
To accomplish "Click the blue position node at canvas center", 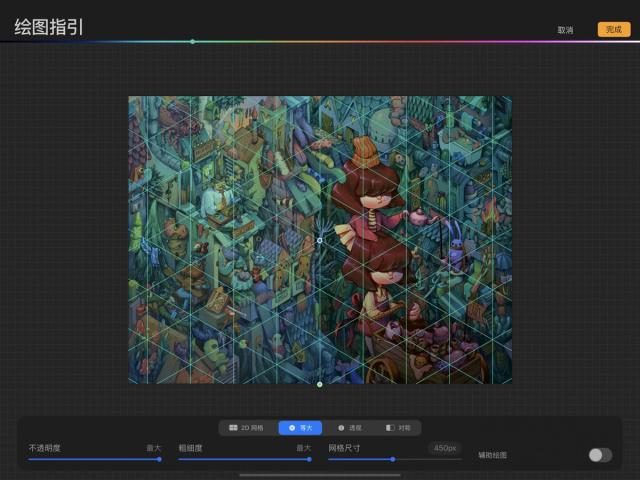I will [x=320, y=240].
